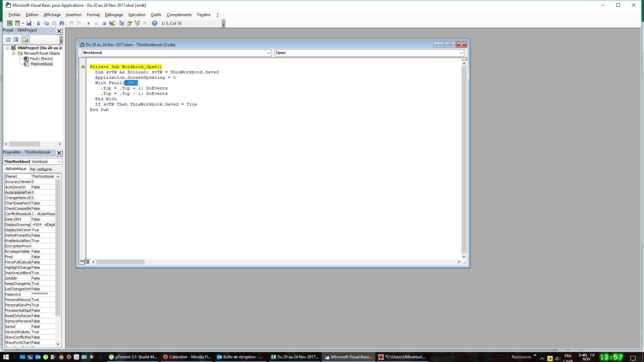Click the blue Help question mark icon
This screenshot has width=644, height=362.
pos(155,23)
